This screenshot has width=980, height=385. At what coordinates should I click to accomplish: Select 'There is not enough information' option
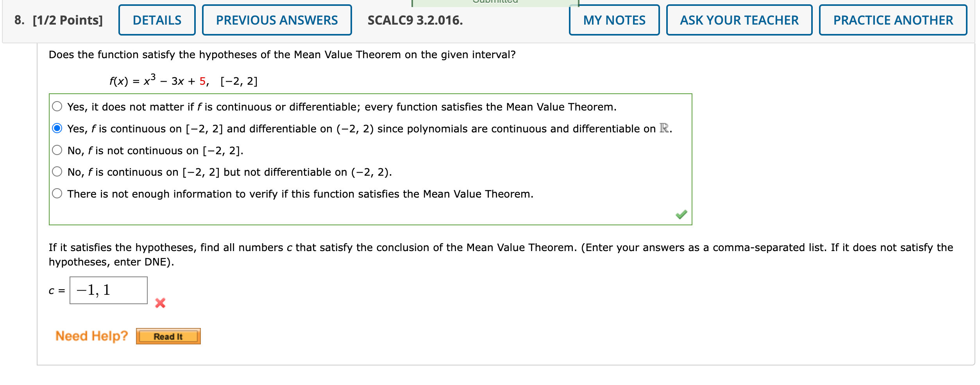click(x=57, y=193)
